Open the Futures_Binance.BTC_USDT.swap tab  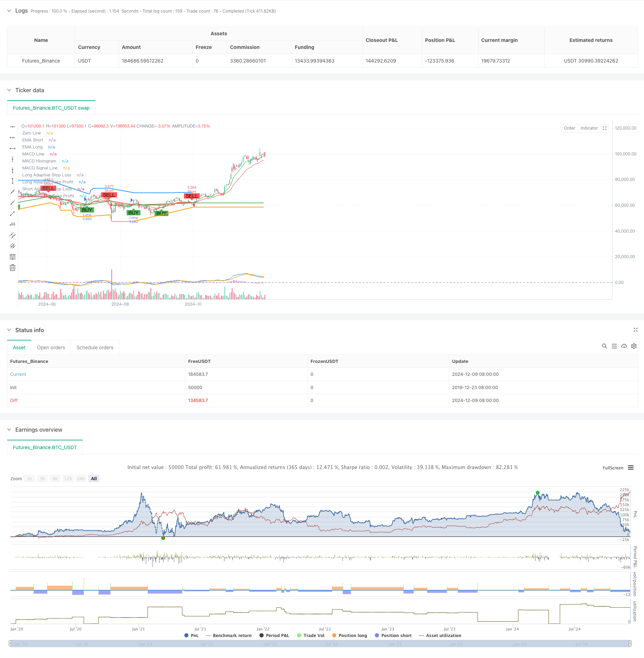coord(51,108)
